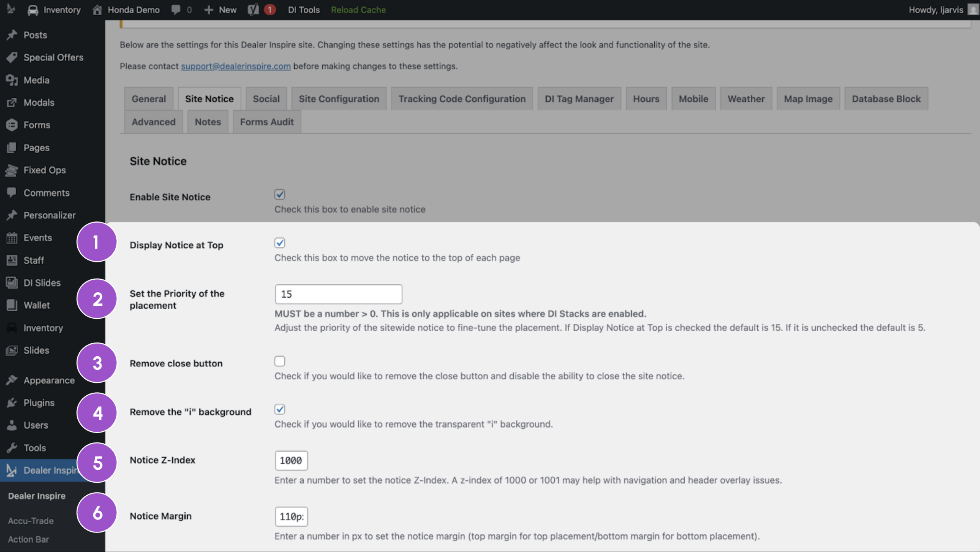Click the Comments bubble icon in sidebar

pyautogui.click(x=12, y=193)
